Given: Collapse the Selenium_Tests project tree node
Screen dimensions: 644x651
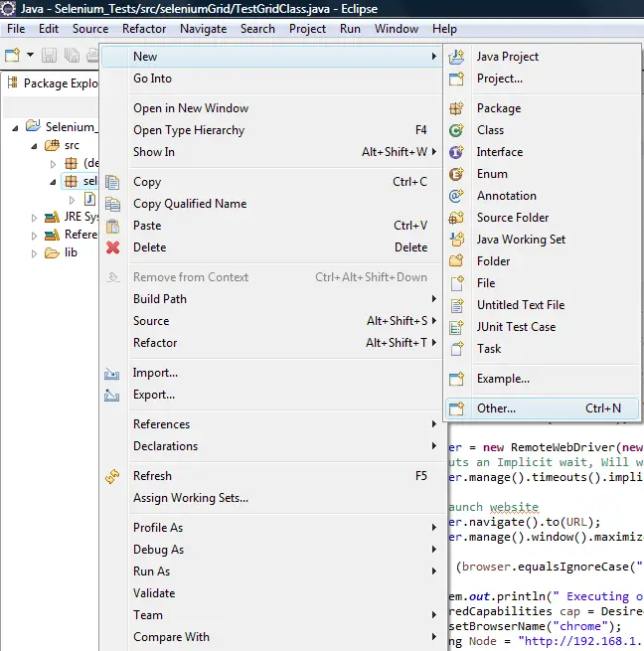Looking at the screenshot, I should click(17, 127).
